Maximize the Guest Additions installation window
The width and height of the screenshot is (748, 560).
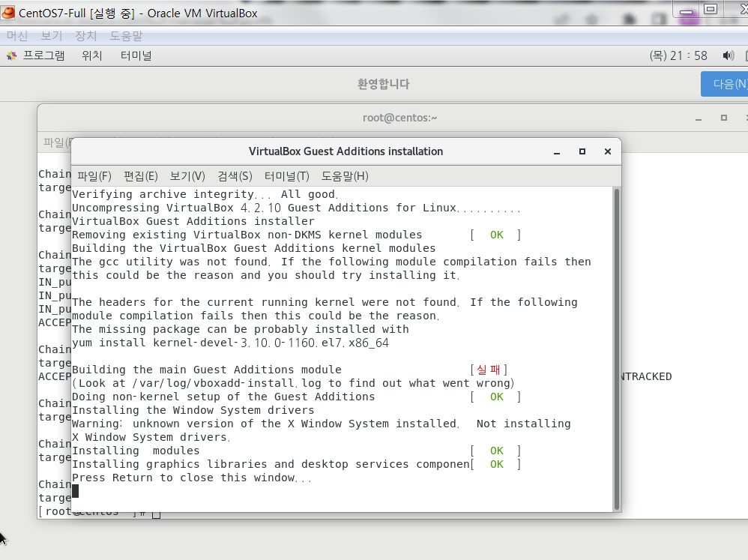582,151
